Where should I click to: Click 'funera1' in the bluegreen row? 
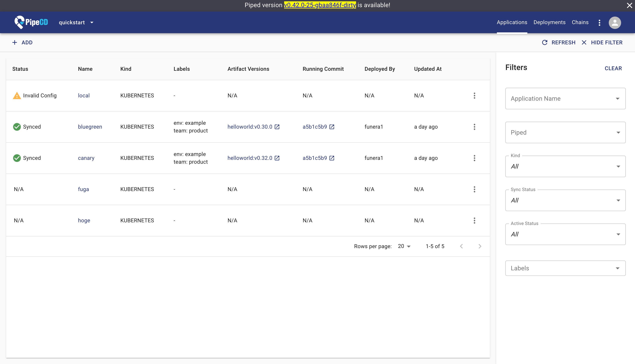[x=374, y=127]
